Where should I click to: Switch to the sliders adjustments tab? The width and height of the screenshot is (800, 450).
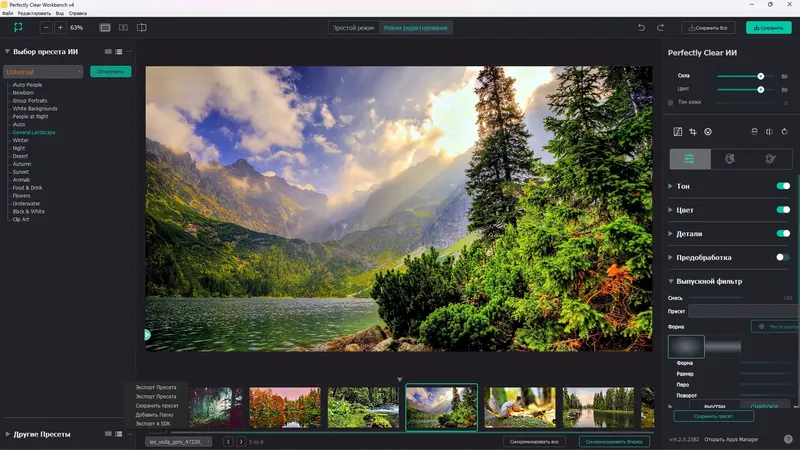pyautogui.click(x=690, y=159)
